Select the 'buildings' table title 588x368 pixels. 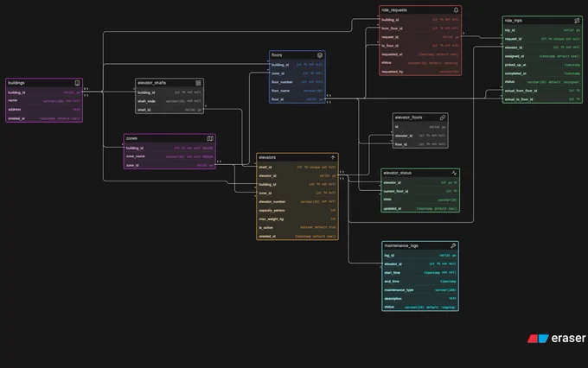tap(16, 83)
